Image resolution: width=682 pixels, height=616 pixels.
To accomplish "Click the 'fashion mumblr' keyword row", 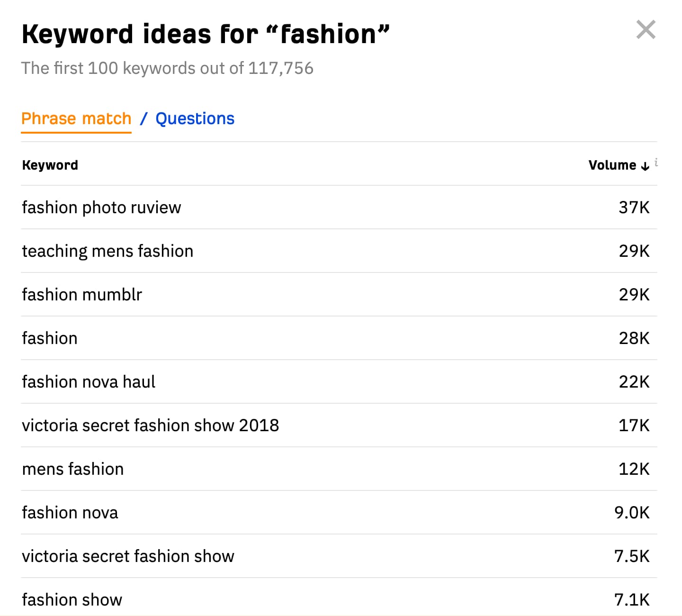I will coord(81,294).
